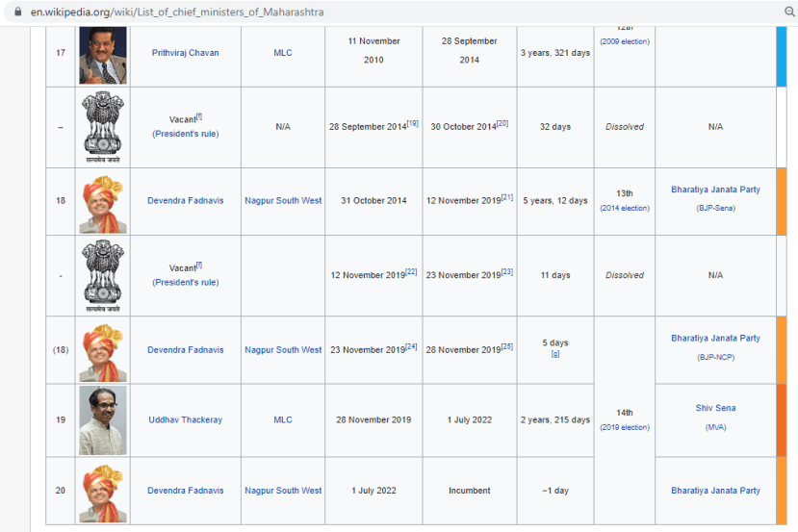Click footnote g under 5 days
798x532 pixels.
pos(555,355)
